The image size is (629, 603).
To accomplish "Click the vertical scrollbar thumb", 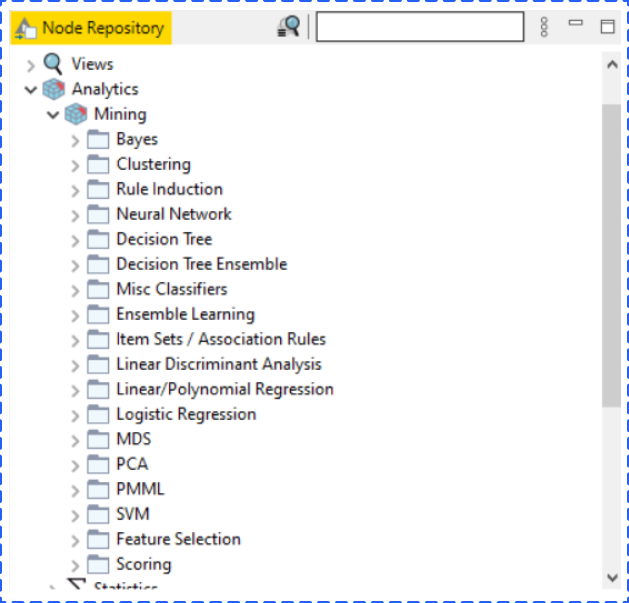I will (612, 256).
